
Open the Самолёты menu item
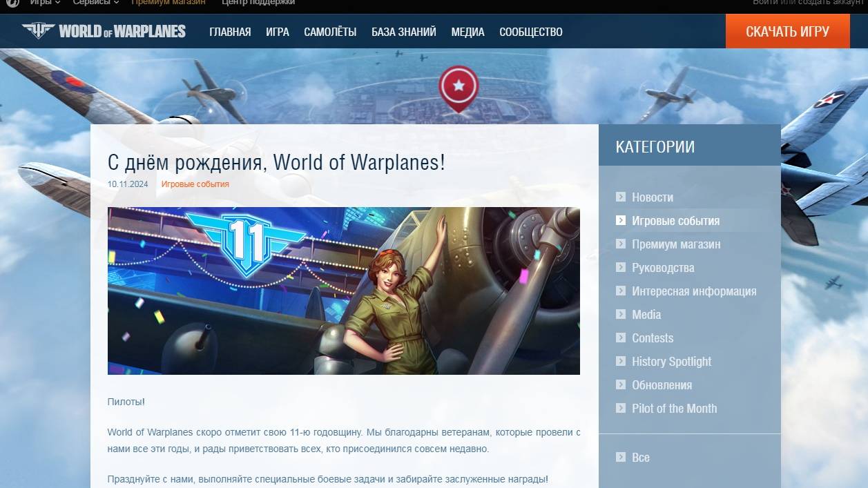330,32
